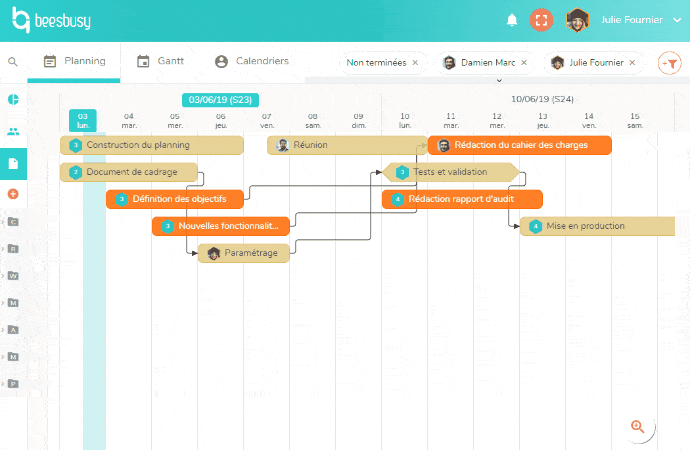
Task: Remove the Julie Fournier filter
Action: 632,62
